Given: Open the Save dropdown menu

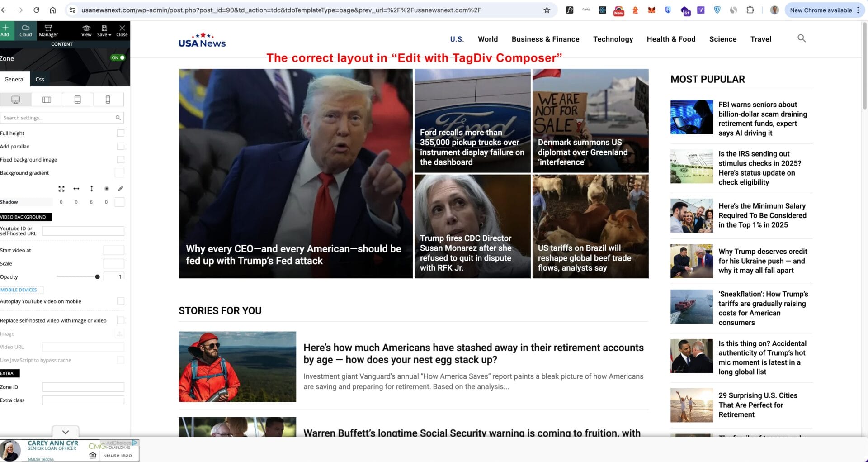Looking at the screenshot, I should (x=104, y=30).
